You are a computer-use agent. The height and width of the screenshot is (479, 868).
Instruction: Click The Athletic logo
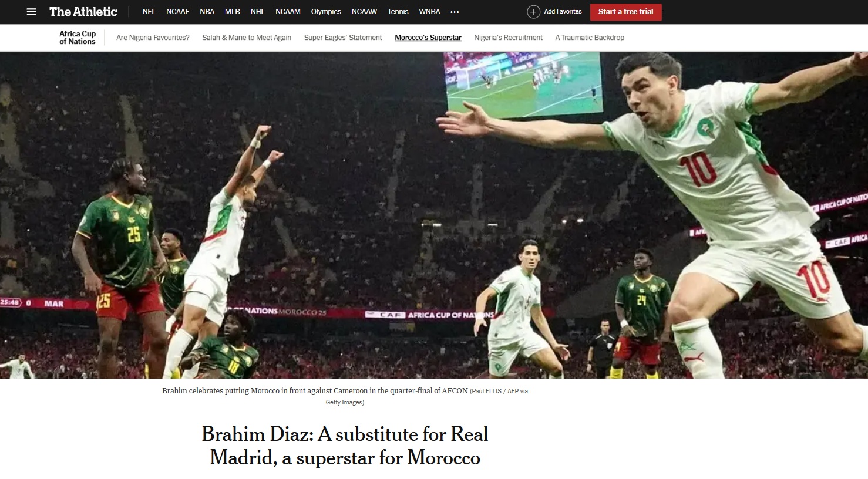[83, 12]
